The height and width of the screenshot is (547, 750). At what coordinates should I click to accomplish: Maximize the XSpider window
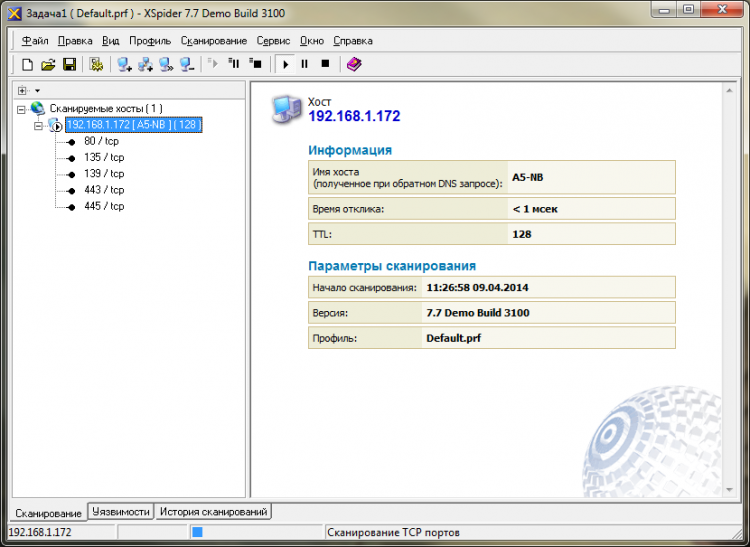689,10
